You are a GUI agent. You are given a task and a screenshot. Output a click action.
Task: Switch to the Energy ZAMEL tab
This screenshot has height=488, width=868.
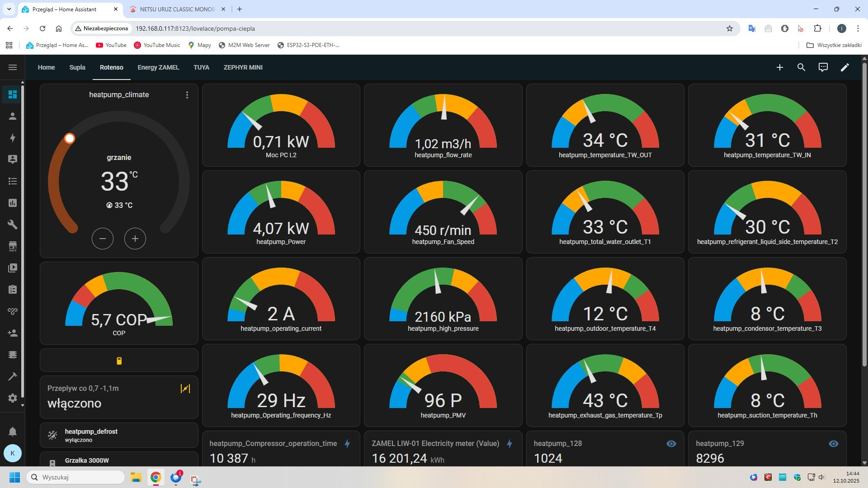pyautogui.click(x=158, y=67)
